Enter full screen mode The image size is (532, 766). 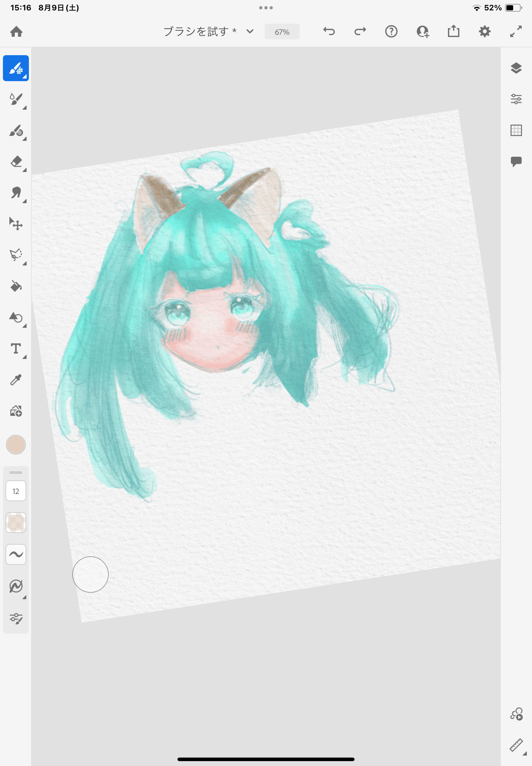click(516, 32)
